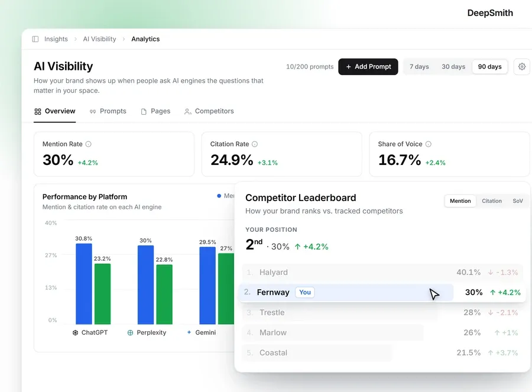Select the Trestle leaderboard row
The height and width of the screenshot is (392, 532).
point(382,313)
